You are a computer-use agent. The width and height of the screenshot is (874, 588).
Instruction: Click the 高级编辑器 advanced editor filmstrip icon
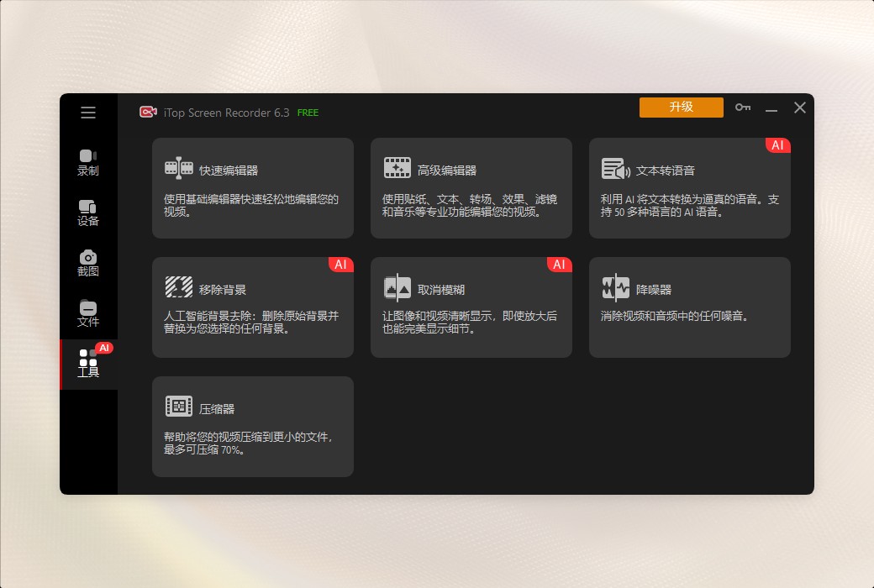397,166
